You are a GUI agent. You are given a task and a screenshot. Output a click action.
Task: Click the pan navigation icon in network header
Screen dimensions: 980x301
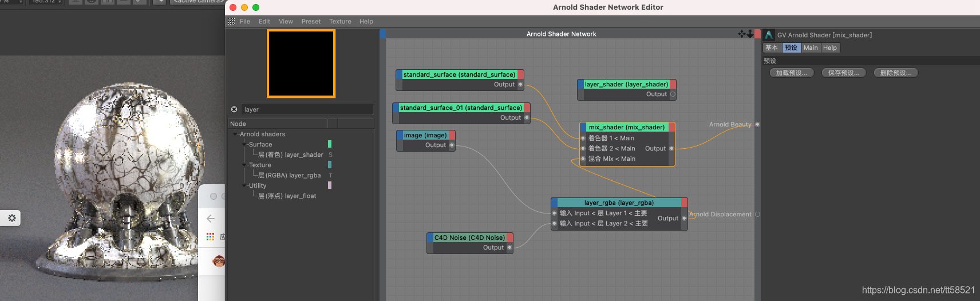coord(742,34)
